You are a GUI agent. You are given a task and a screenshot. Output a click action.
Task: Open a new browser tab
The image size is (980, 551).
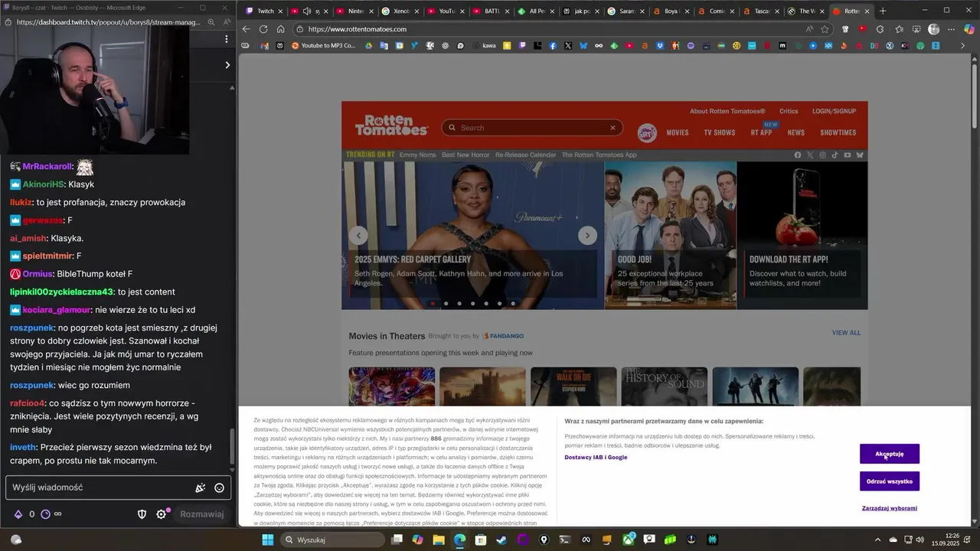tap(883, 11)
